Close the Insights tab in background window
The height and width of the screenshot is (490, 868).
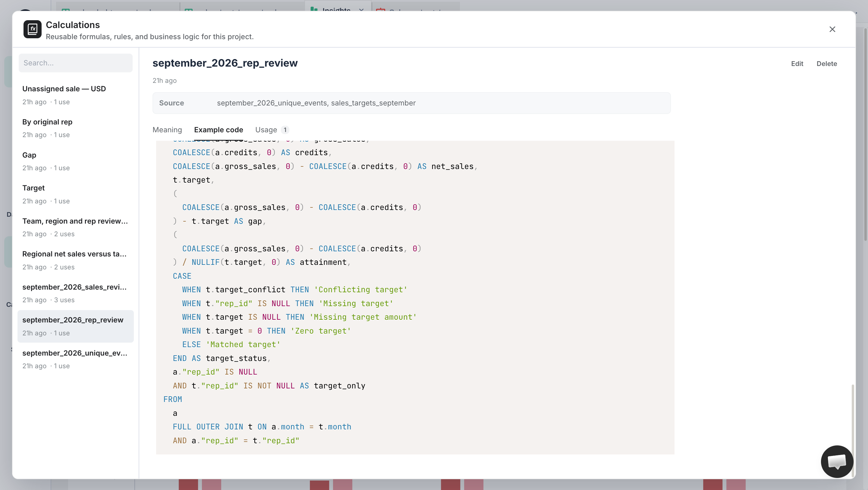pyautogui.click(x=362, y=10)
